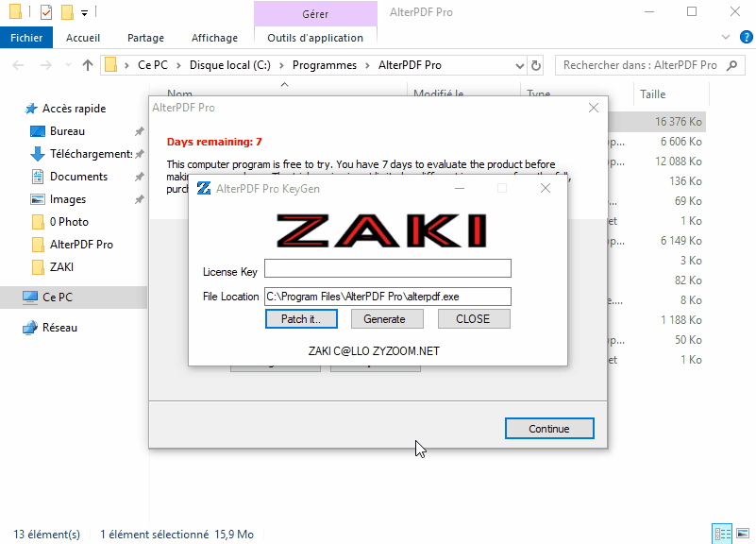Select Réseau in the navigation pane
The width and height of the screenshot is (756, 544).
click(x=59, y=328)
